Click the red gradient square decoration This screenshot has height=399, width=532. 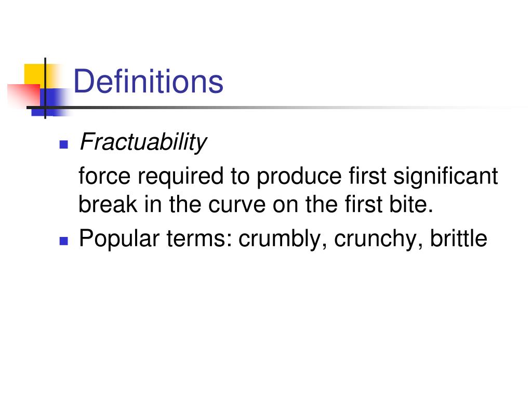pyautogui.click(x=24, y=96)
